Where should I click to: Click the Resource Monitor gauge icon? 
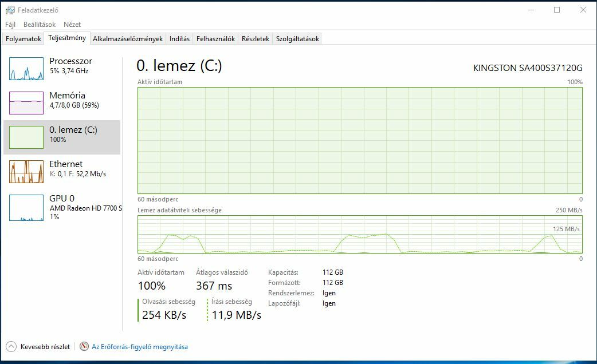point(85,346)
